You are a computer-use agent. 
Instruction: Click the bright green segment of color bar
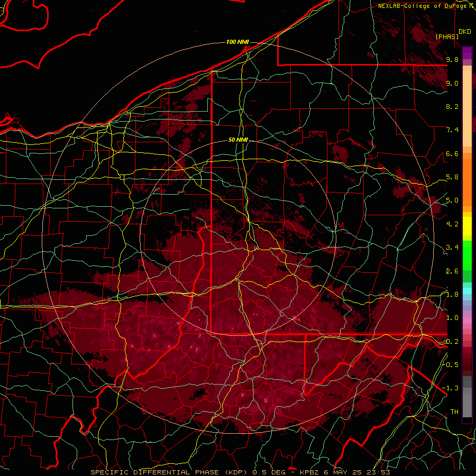point(467,255)
